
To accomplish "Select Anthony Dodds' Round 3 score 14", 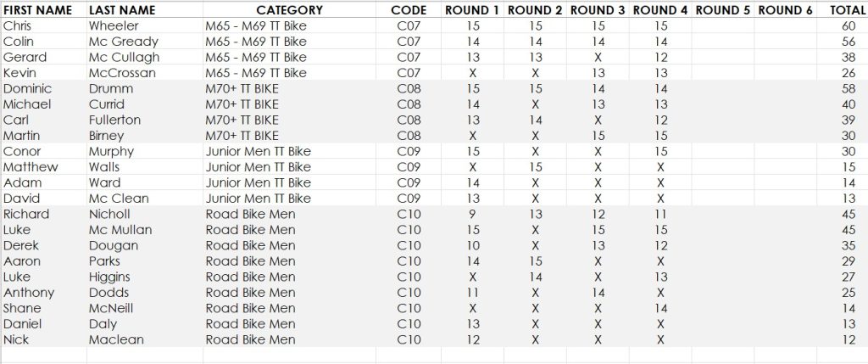I will pyautogui.click(x=598, y=293).
